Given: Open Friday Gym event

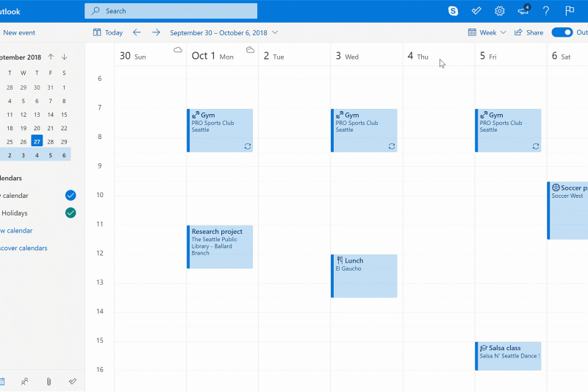Looking at the screenshot, I should tap(508, 130).
